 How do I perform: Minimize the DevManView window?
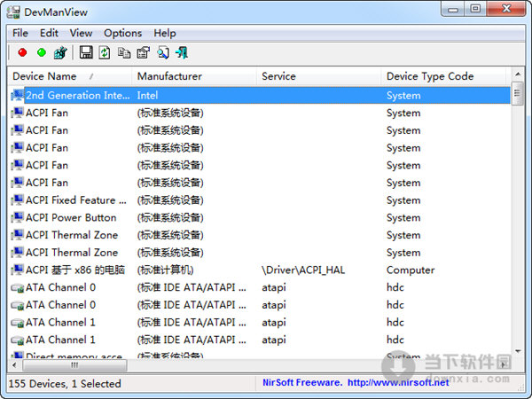click(x=453, y=9)
